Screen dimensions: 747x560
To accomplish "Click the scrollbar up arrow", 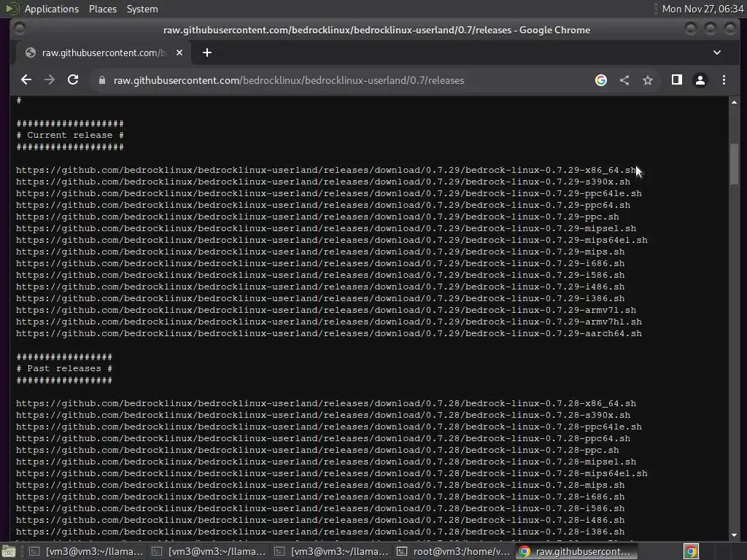I will (x=734, y=102).
